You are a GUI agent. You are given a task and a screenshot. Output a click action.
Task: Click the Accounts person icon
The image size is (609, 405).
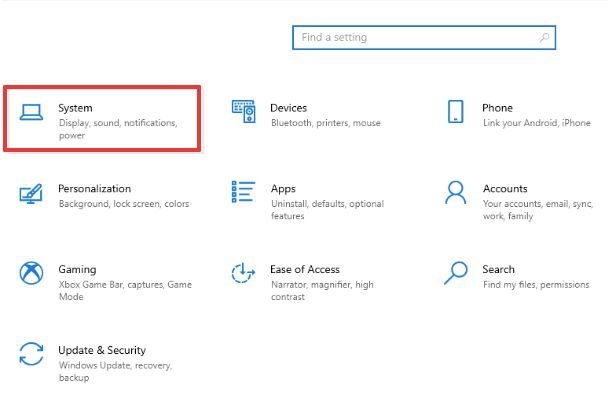click(455, 192)
